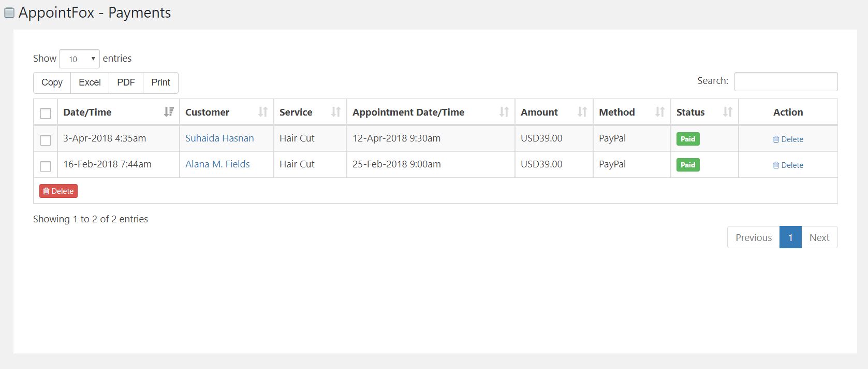Print the payments table
868x369 pixels.
[x=160, y=82]
